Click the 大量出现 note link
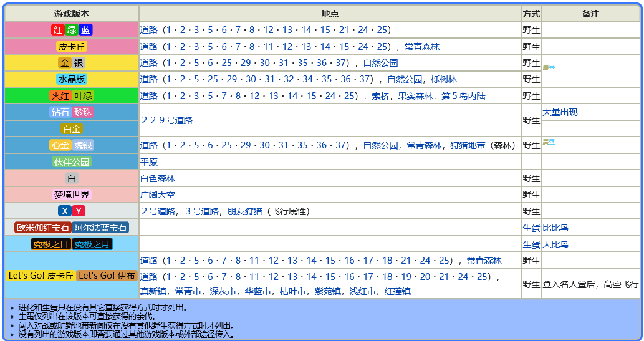 560,112
